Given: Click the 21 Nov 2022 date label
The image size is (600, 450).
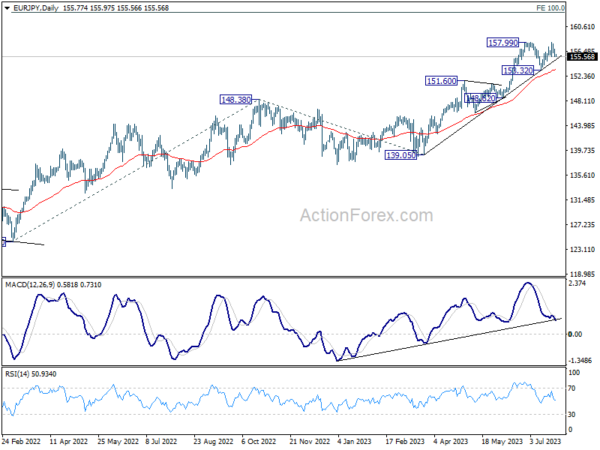Looking at the screenshot, I should pos(310,441).
